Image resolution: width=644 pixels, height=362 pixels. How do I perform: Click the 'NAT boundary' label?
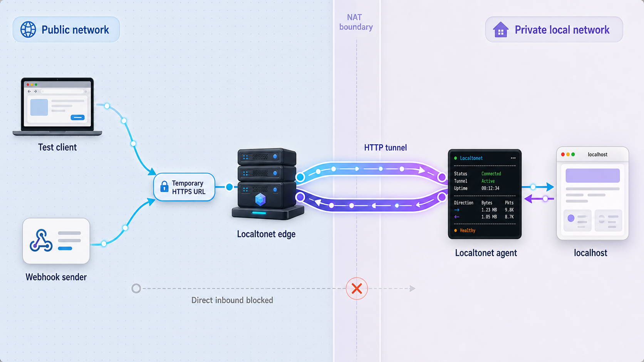[x=356, y=22]
